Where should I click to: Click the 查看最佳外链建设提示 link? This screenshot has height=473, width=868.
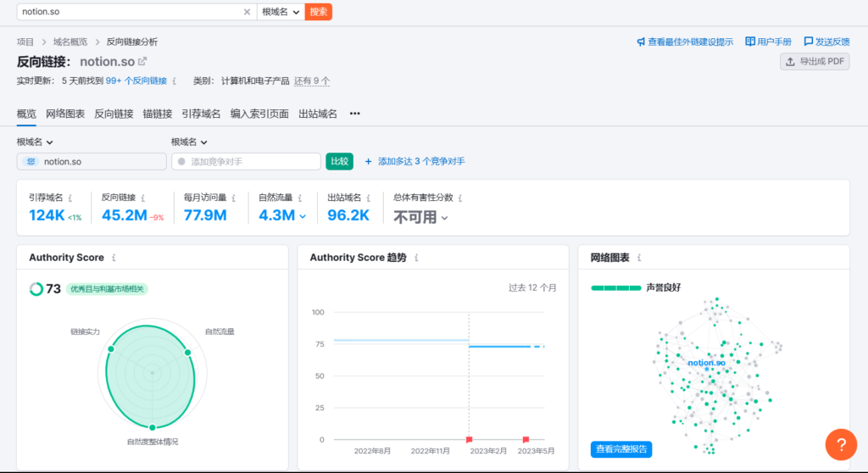click(690, 42)
